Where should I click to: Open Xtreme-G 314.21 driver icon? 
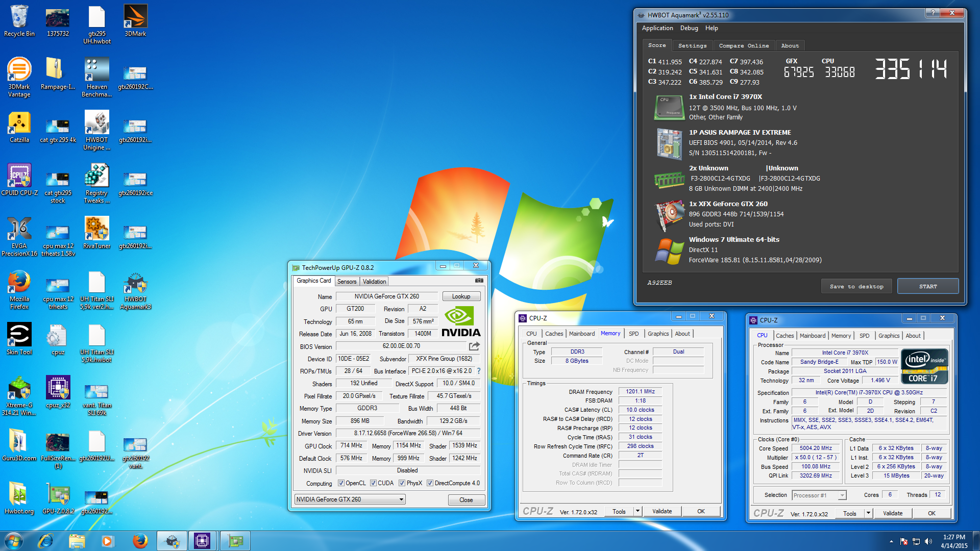click(x=19, y=396)
